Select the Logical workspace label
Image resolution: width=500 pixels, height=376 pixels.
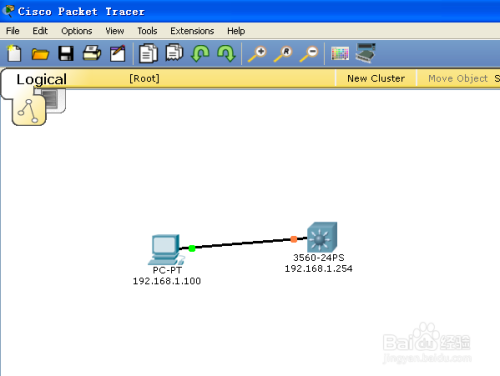[42, 79]
